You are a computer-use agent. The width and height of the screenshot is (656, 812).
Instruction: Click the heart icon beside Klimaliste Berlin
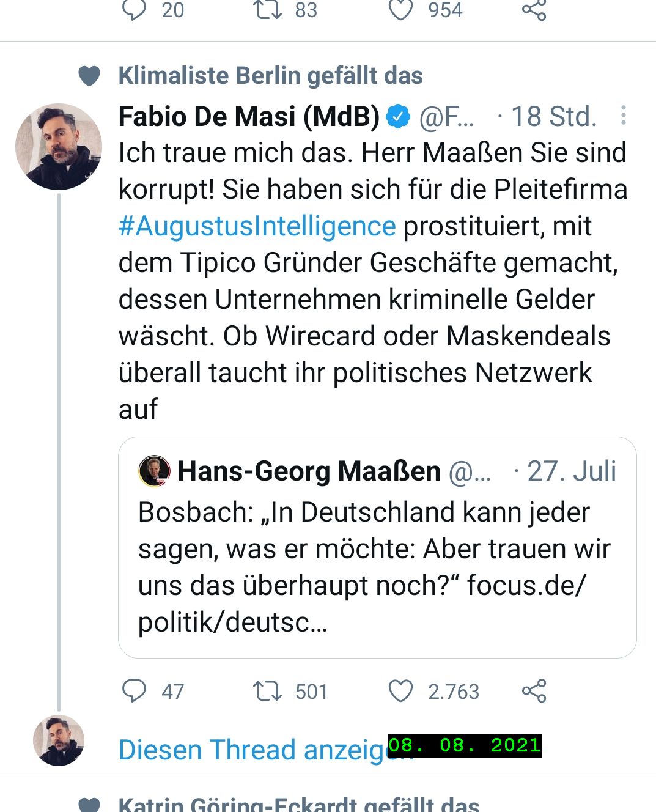89,76
